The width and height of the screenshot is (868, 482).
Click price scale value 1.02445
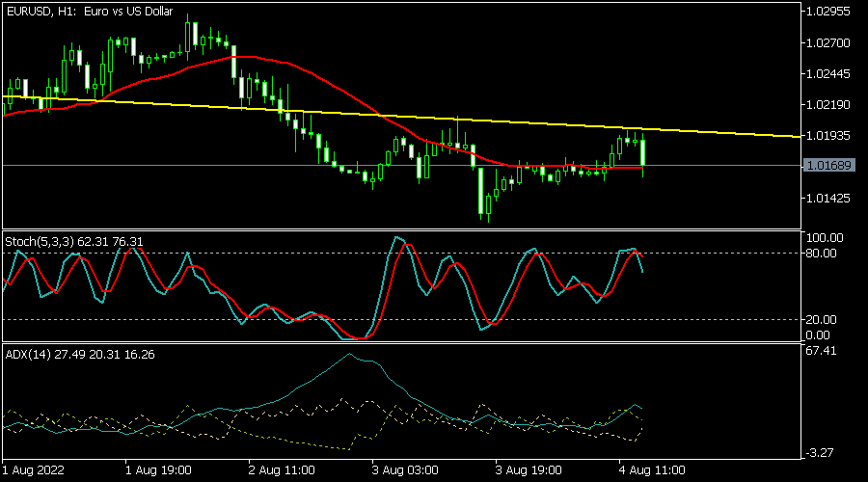click(828, 74)
